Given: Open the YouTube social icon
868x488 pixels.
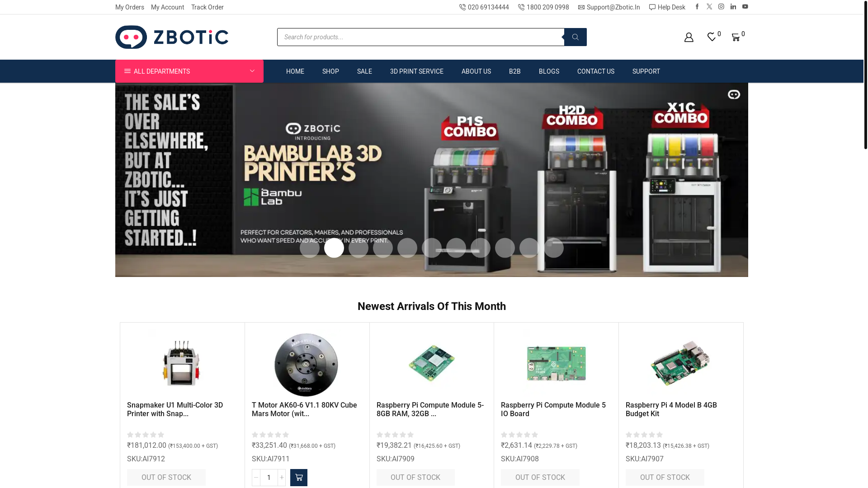Looking at the screenshot, I should [745, 7].
